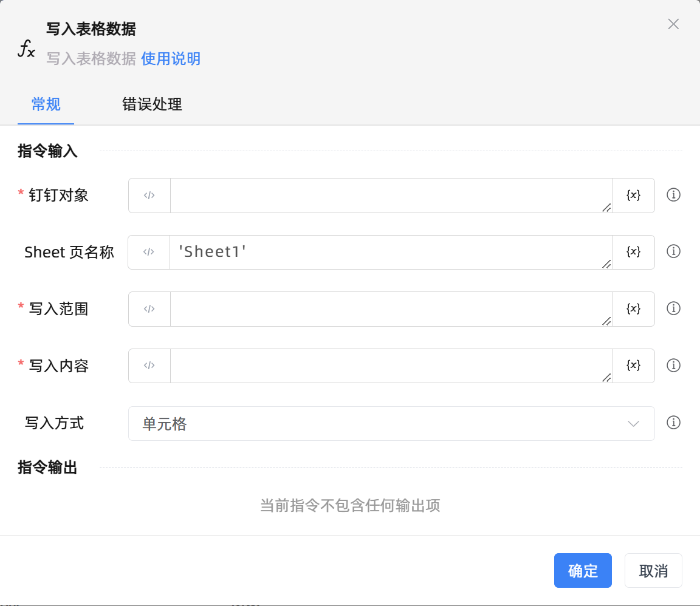Switch 写入范围 to expression mode
The image size is (700, 606).
[149, 308]
